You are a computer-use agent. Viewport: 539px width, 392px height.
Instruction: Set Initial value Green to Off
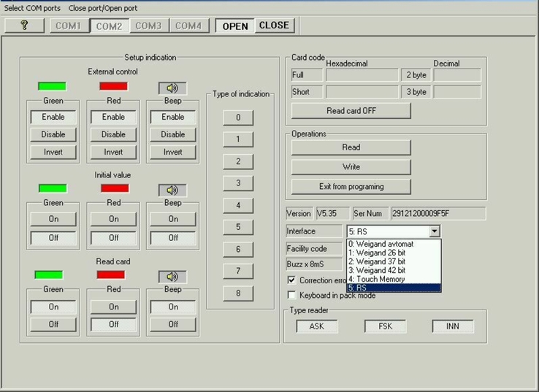click(x=53, y=238)
